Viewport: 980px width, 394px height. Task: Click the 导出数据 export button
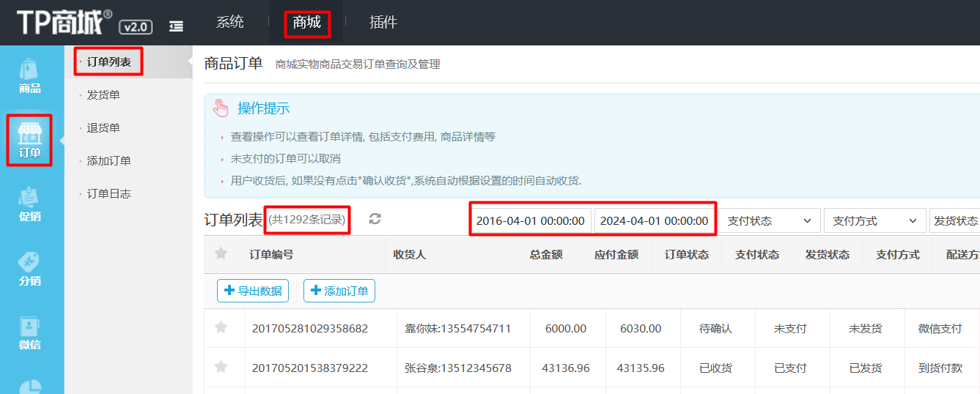pyautogui.click(x=253, y=291)
